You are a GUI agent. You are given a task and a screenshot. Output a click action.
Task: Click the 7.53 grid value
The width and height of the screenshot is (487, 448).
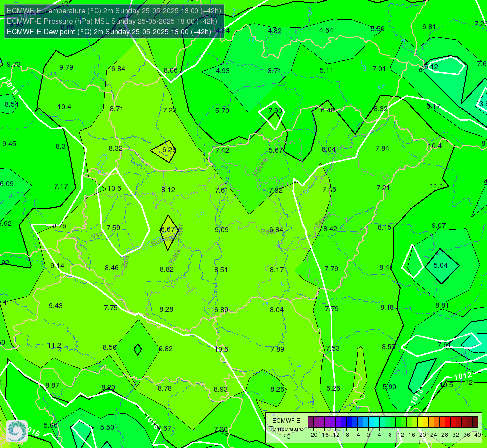pyautogui.click(x=333, y=348)
